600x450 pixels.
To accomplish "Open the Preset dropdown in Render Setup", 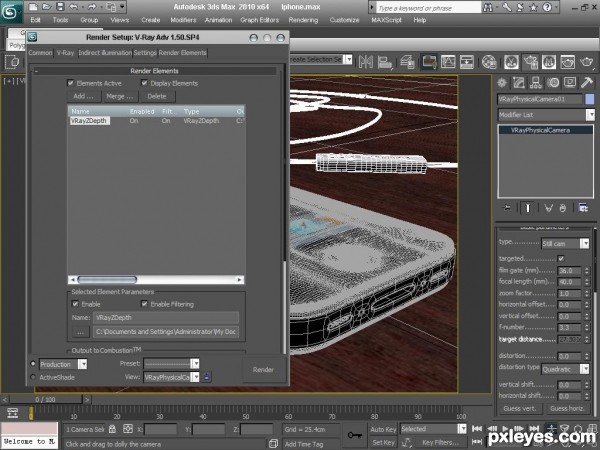I will tap(171, 364).
